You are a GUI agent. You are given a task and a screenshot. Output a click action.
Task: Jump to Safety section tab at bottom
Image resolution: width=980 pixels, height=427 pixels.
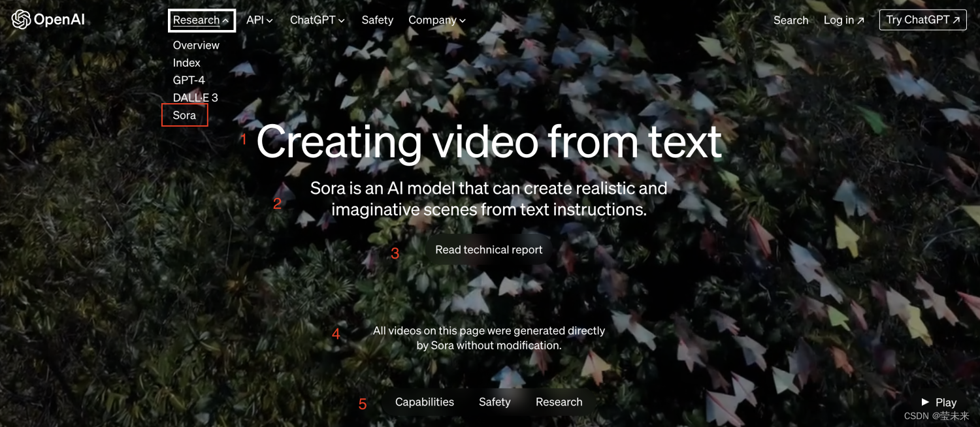(495, 402)
